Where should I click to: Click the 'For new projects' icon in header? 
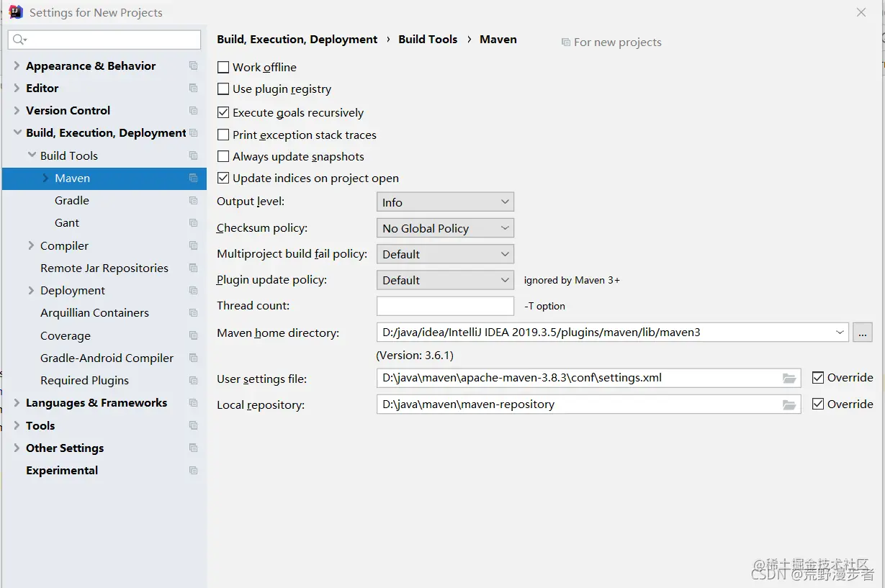(x=566, y=42)
